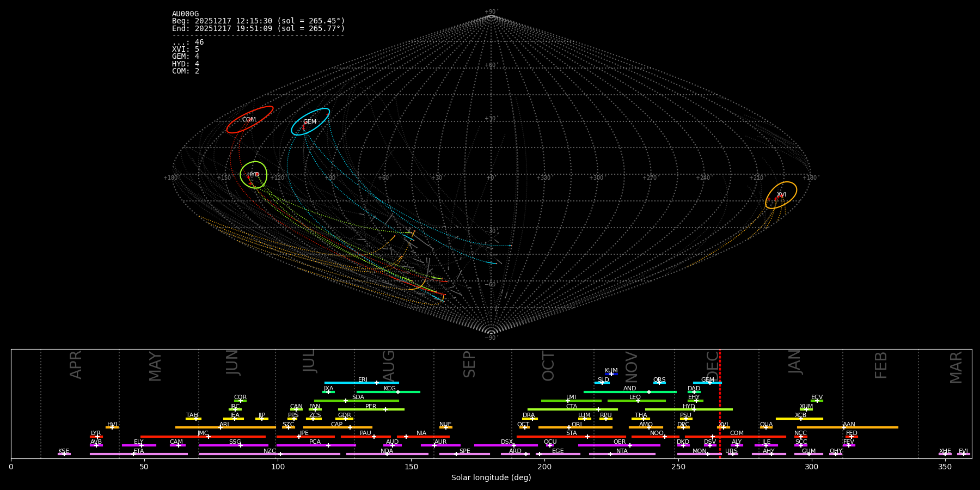
Task: Click the APR month label in timeline
Action: (x=76, y=365)
